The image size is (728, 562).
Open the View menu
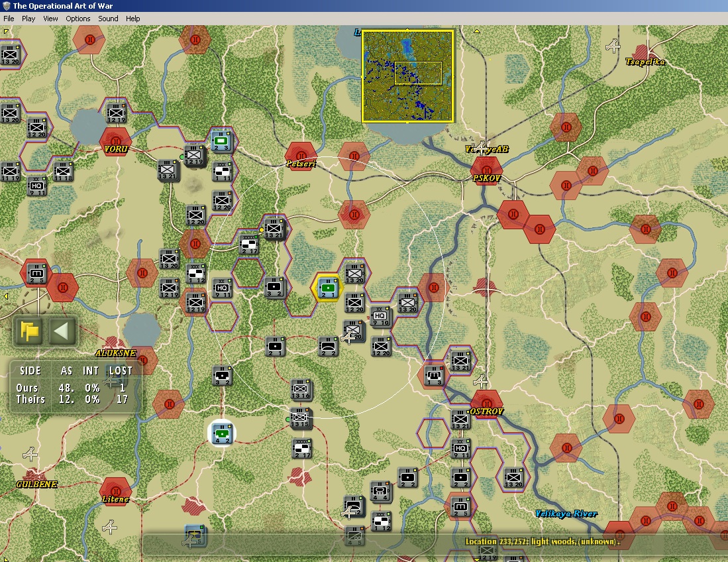(50, 19)
